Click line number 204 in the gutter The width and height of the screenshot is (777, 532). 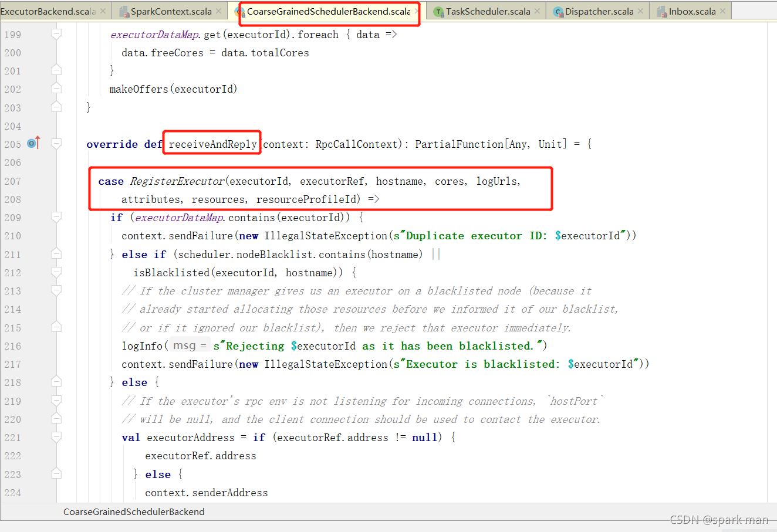point(12,126)
